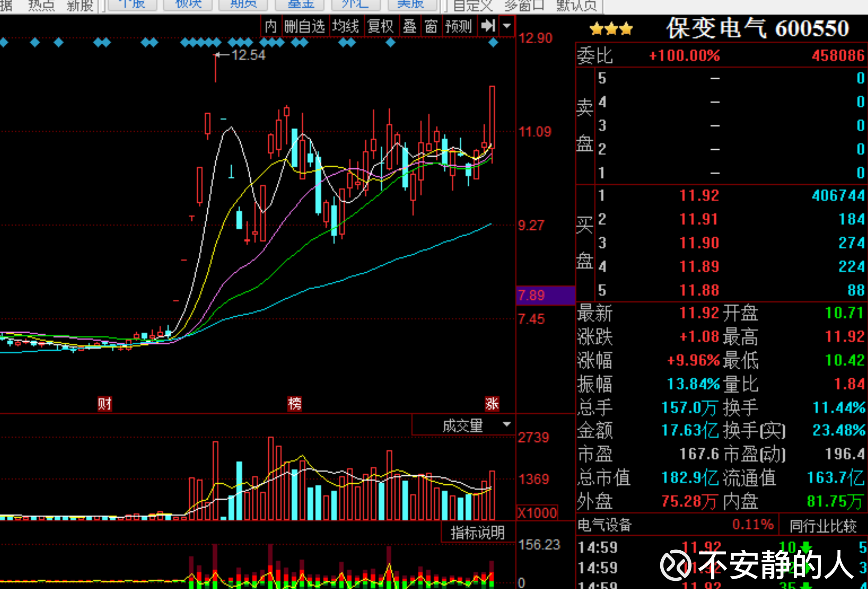Click the 总市值 182.9亿 value

[x=690, y=478]
